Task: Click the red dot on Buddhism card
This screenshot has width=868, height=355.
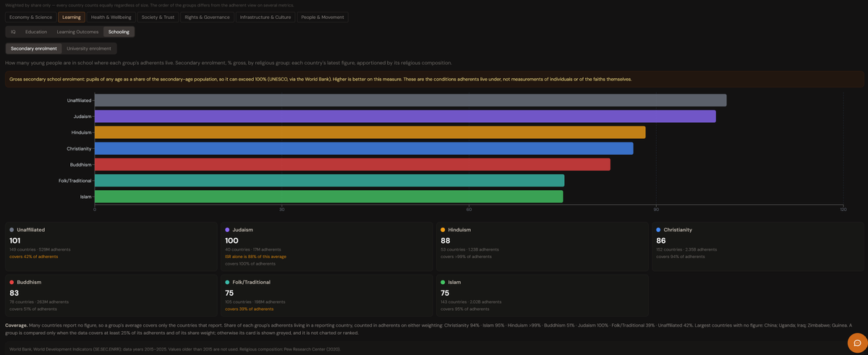Action: point(12,282)
